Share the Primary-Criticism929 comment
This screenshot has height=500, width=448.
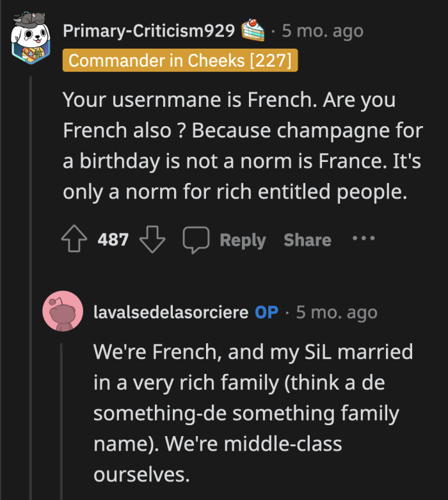(x=307, y=241)
